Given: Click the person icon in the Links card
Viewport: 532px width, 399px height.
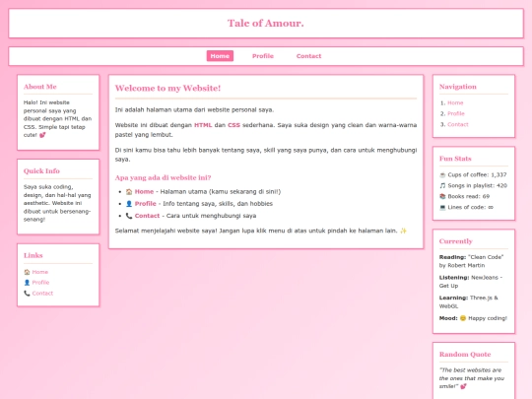Looking at the screenshot, I should coord(28,283).
